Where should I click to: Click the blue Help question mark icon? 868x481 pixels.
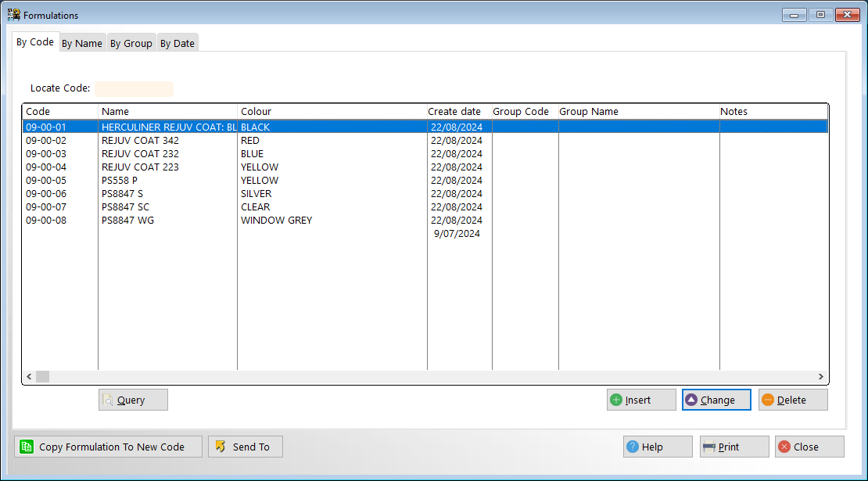633,447
